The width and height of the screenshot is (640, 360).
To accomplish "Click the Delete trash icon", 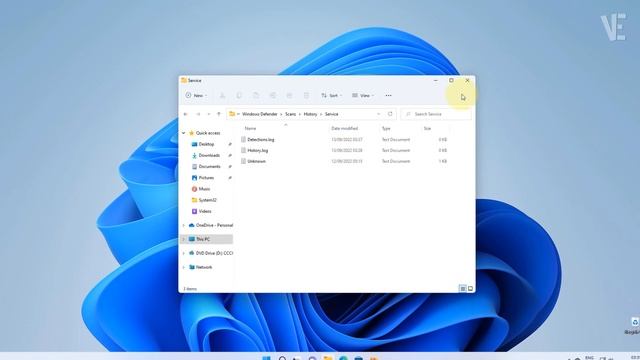I will (x=306, y=96).
